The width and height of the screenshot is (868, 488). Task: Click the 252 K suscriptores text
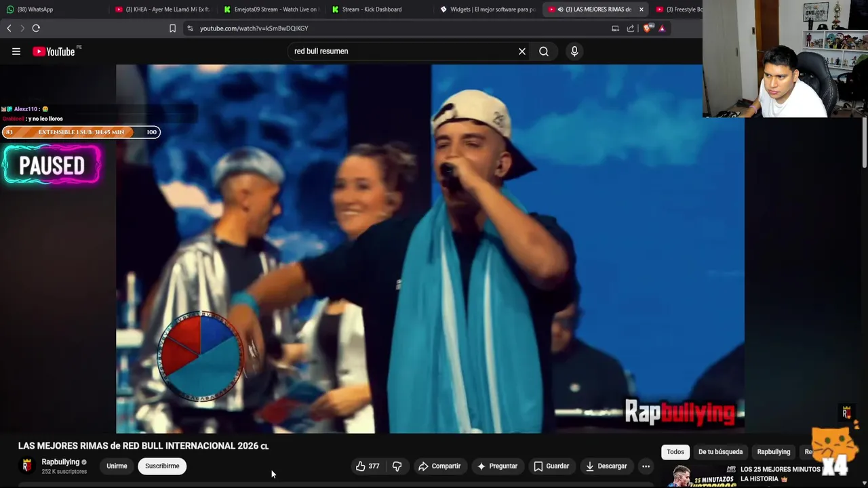click(64, 472)
